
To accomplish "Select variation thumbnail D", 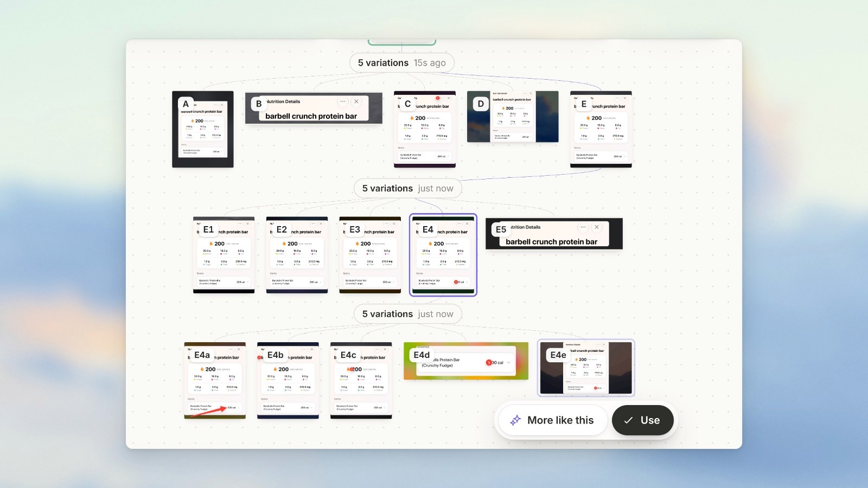I will 513,117.
